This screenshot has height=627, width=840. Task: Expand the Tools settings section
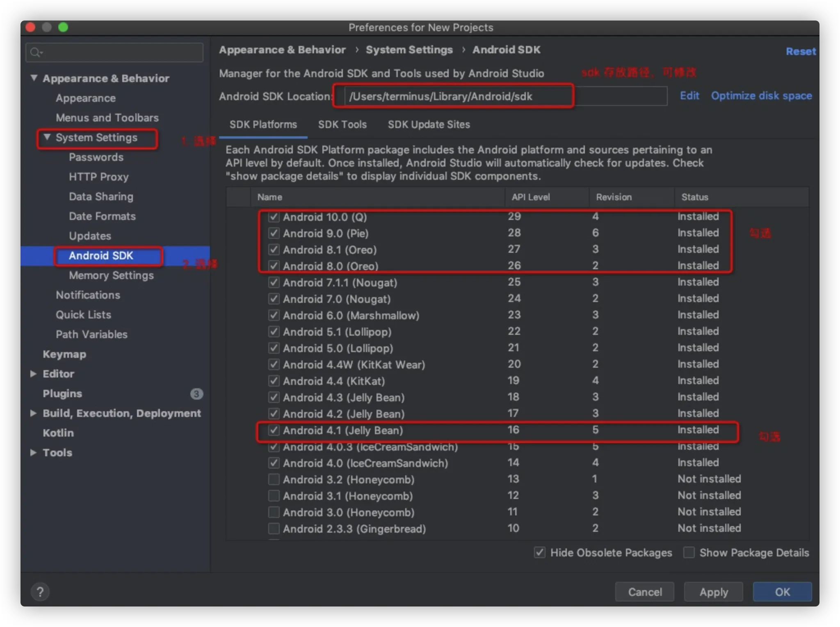[34, 453]
